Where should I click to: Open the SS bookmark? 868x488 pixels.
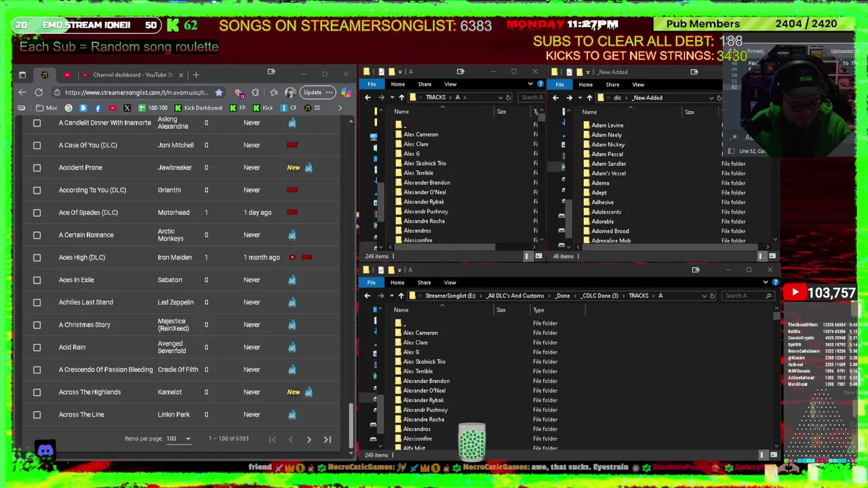point(313,108)
